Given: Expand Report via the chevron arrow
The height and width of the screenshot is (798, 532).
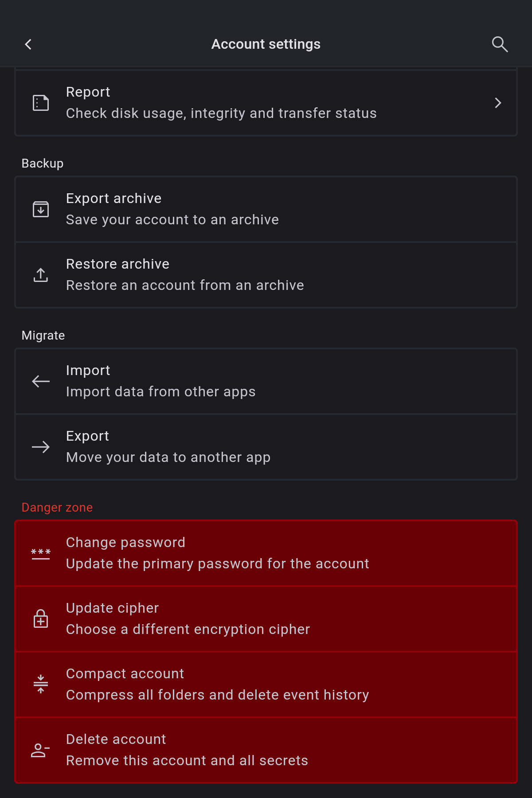Looking at the screenshot, I should [x=498, y=103].
